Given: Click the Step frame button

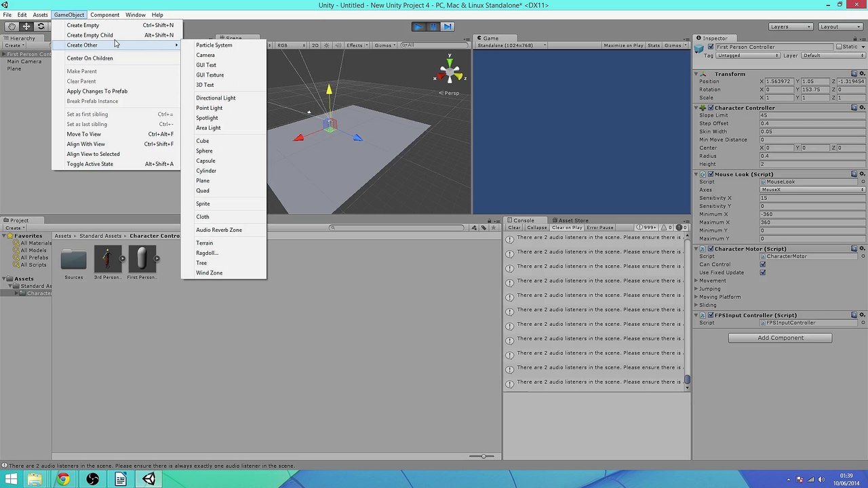Looking at the screenshot, I should coord(448,26).
